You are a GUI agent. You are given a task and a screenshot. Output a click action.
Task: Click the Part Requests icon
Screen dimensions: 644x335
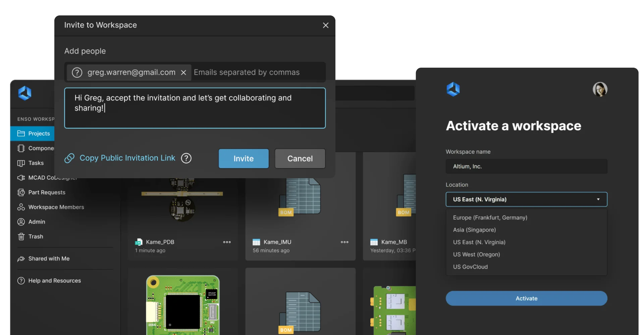[x=21, y=192]
